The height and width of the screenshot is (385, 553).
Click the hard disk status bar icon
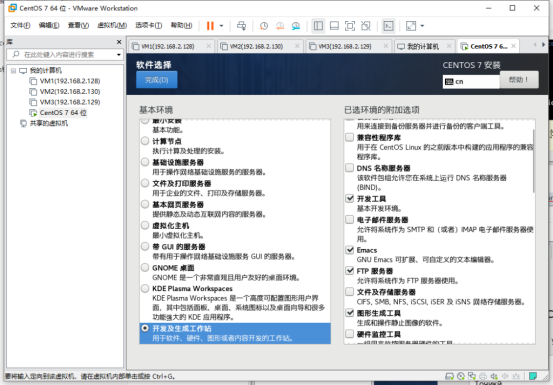coord(450,376)
